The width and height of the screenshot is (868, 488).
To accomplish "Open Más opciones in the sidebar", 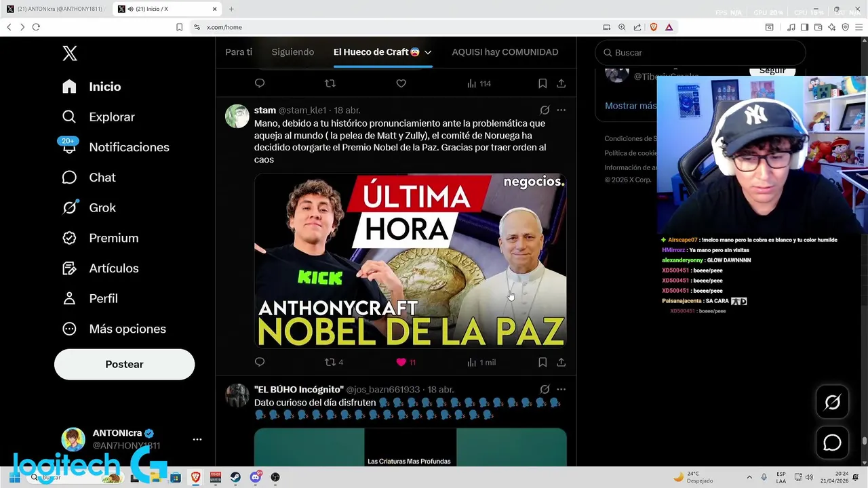I will 114,329.
